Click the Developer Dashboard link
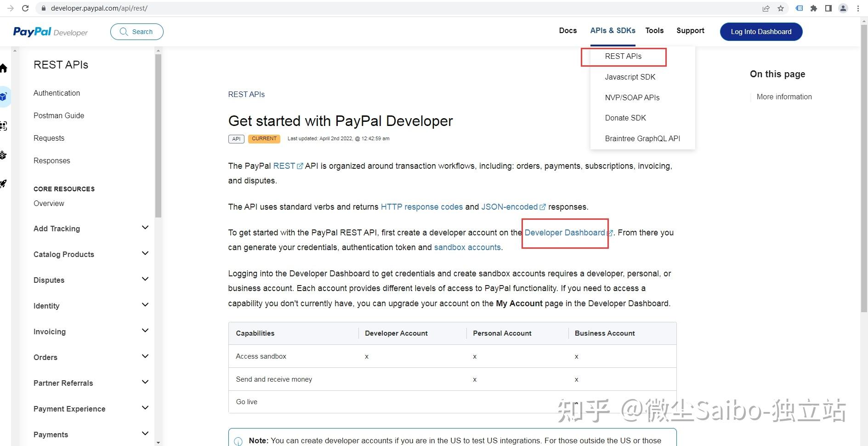The width and height of the screenshot is (868, 446). pyautogui.click(x=565, y=233)
